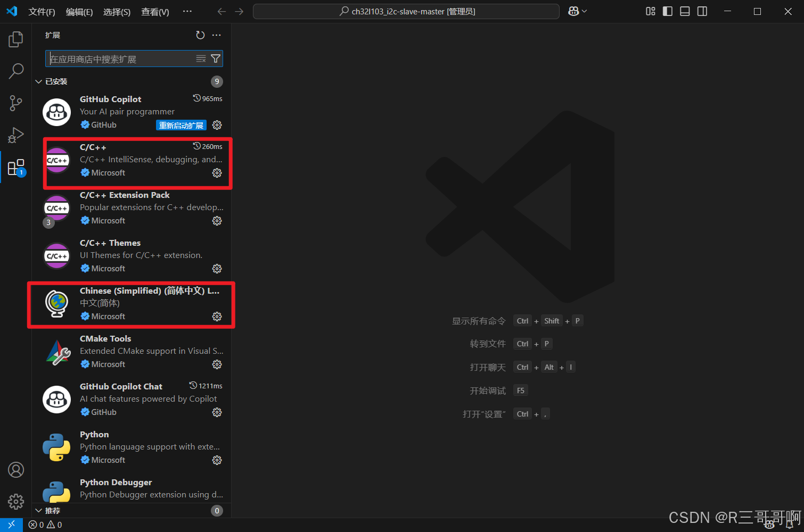
Task: Open the 查看(V) menu
Action: (155, 12)
